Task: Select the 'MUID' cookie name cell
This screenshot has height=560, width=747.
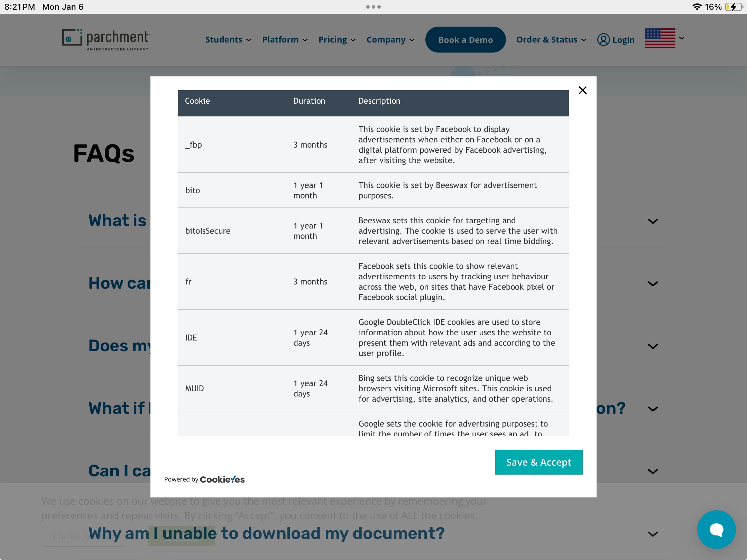Action: (195, 389)
